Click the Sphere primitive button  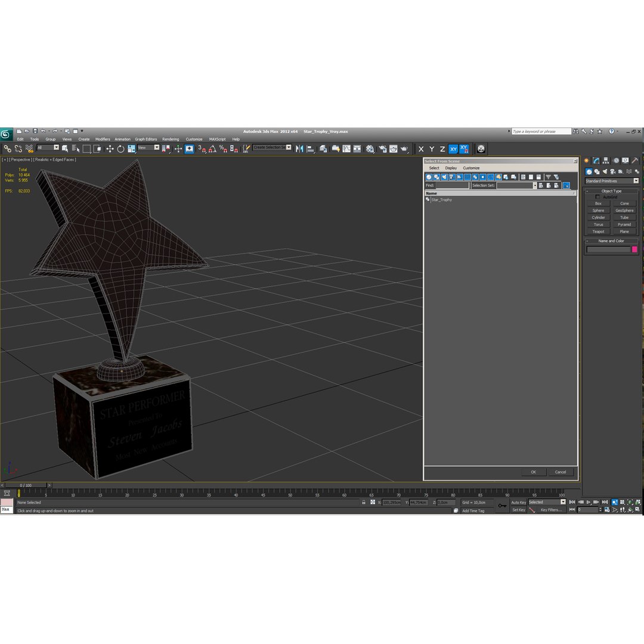(598, 210)
